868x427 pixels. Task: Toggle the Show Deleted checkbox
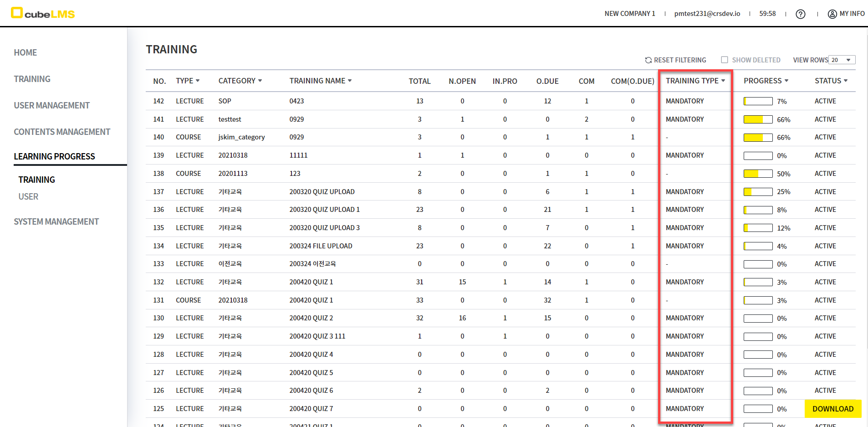tap(724, 60)
